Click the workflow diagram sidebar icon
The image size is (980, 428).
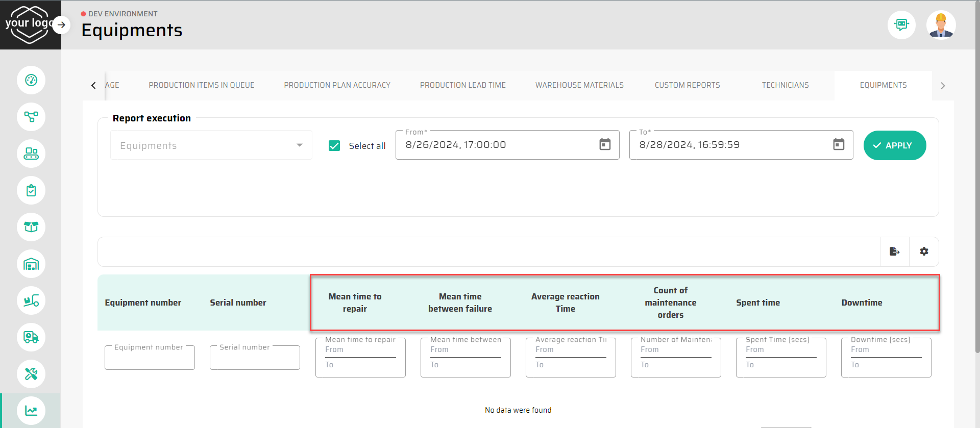(x=31, y=117)
